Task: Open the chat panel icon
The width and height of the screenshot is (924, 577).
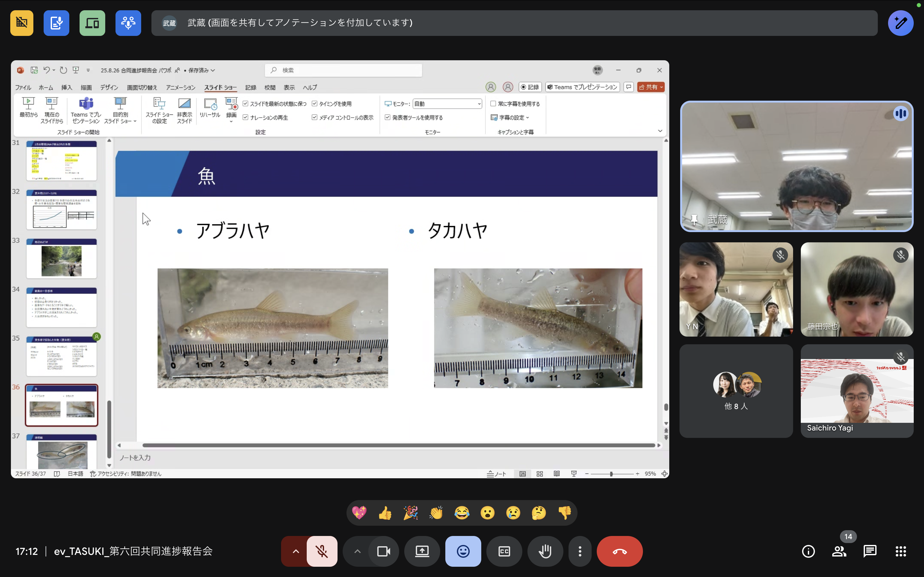Action: (870, 551)
